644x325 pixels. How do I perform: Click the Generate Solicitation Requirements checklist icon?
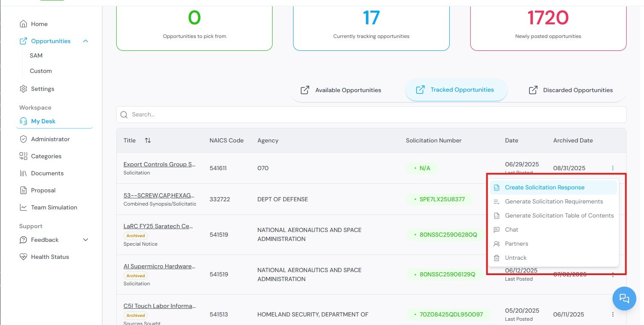click(496, 202)
